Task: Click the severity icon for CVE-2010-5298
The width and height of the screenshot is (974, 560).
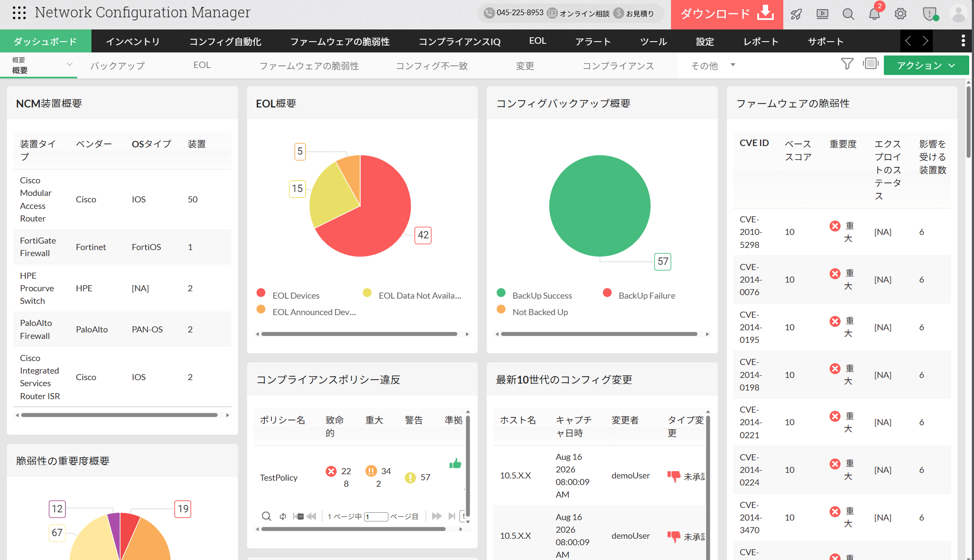Action: (x=835, y=226)
